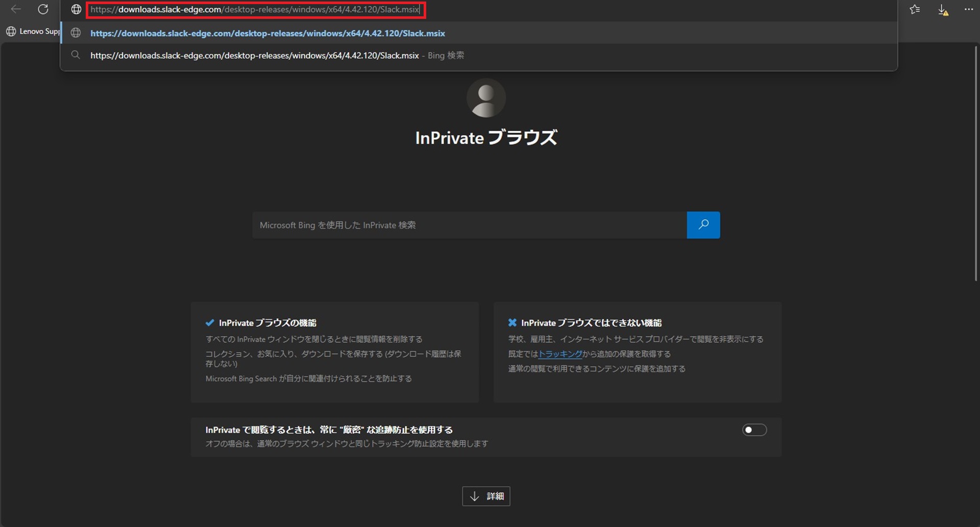Click 'オフの場合は' tracking prevention description text

pos(347,444)
